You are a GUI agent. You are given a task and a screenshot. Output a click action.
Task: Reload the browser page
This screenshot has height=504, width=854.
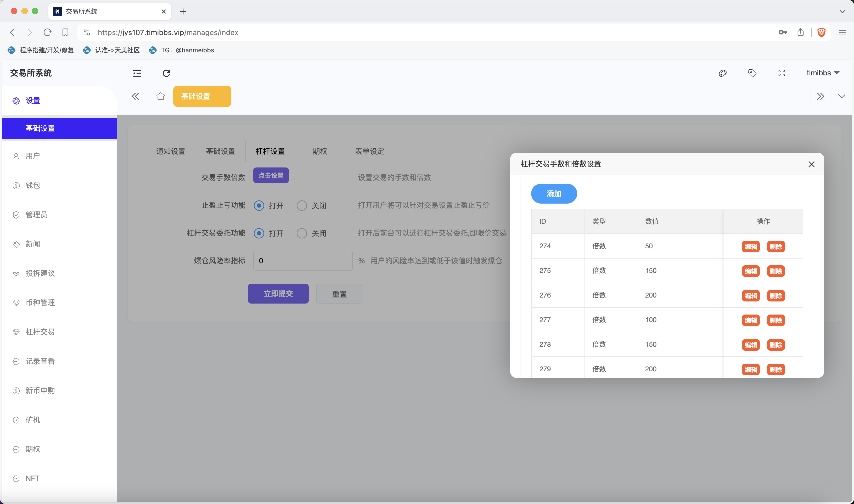coord(48,32)
